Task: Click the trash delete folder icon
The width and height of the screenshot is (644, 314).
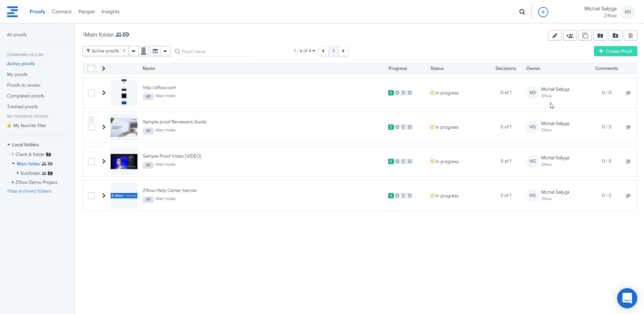Action: click(630, 36)
